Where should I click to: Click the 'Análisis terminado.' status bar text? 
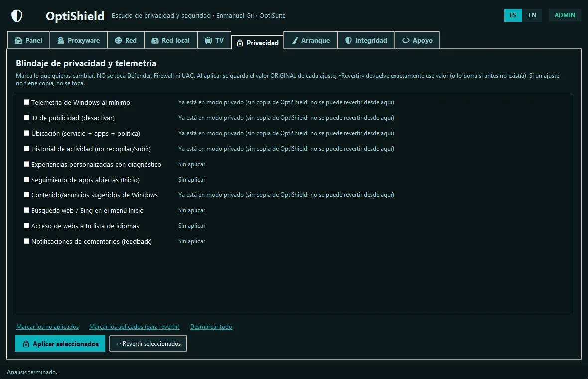[32, 372]
